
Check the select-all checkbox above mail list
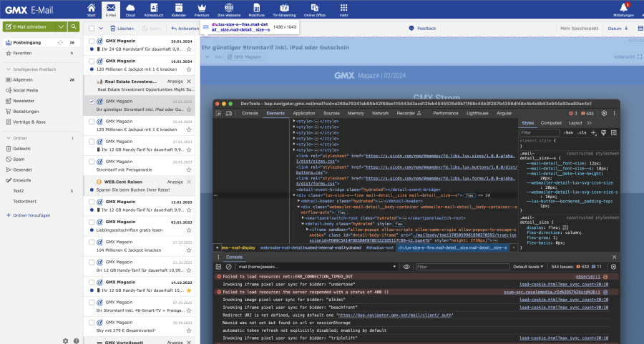(x=91, y=29)
